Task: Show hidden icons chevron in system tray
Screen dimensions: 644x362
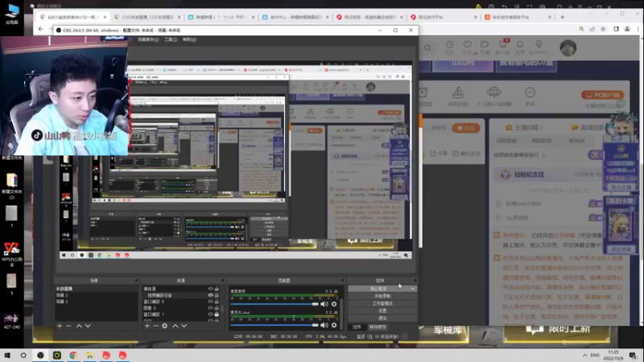Action: (x=585, y=356)
